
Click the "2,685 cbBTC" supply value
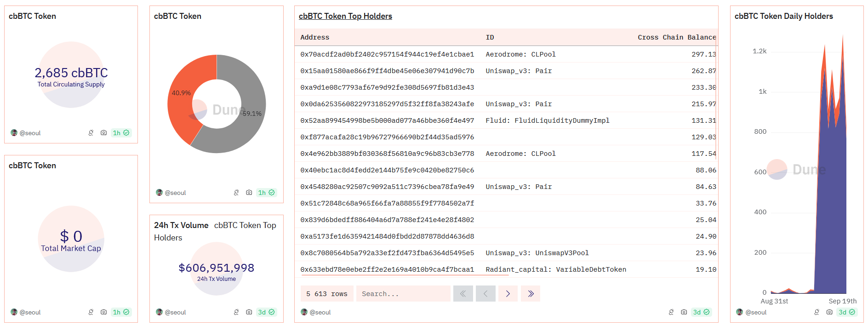(71, 73)
